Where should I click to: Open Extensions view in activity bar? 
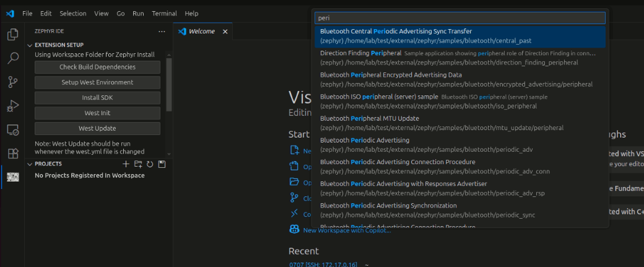tap(13, 153)
